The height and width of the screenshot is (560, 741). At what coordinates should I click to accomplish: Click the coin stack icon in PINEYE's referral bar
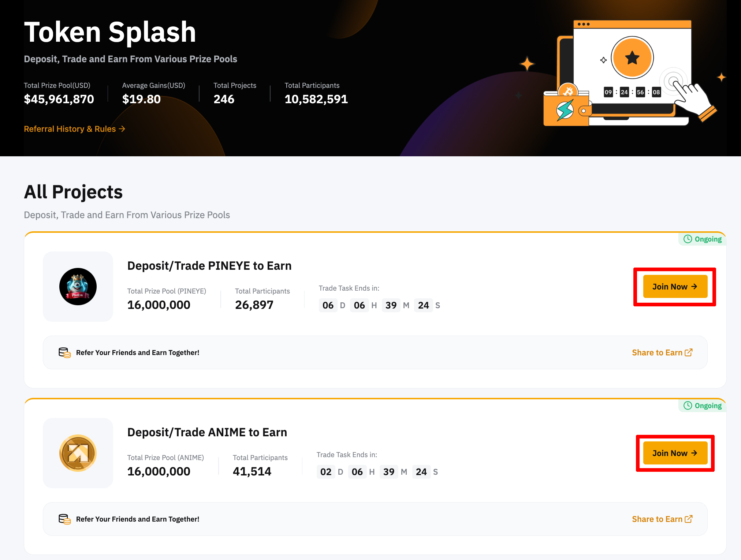pyautogui.click(x=64, y=352)
